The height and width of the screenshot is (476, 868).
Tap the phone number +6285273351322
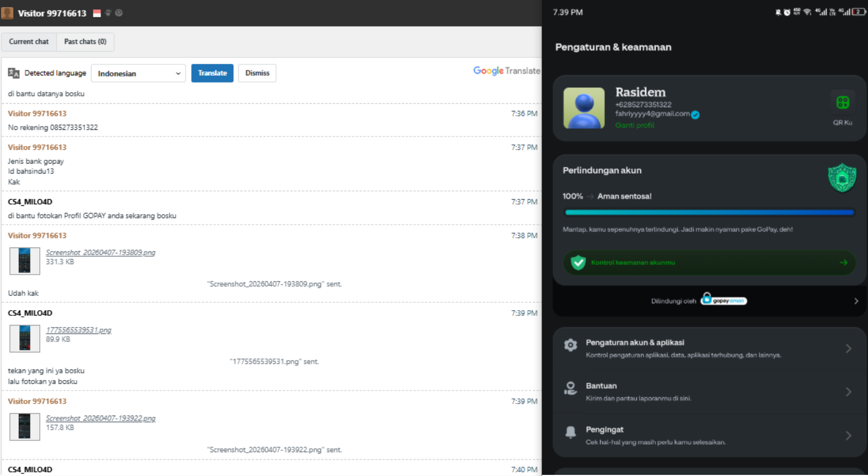pos(643,105)
